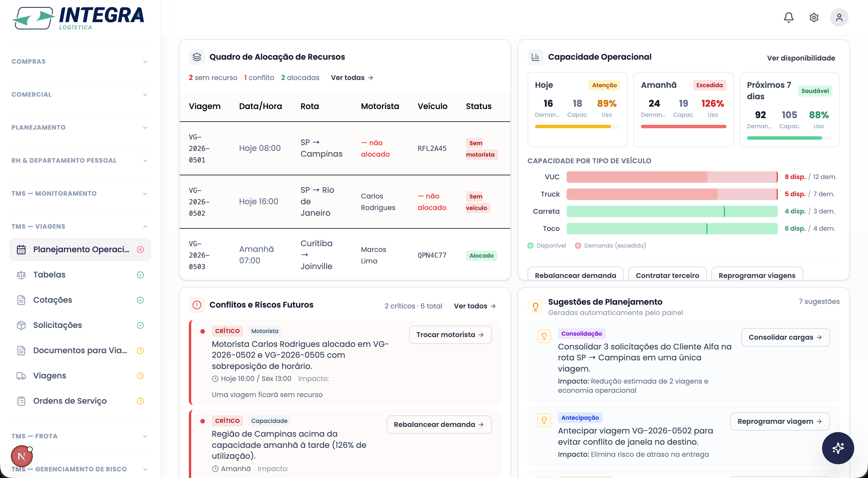Open Cotações in the sidebar

[80, 300]
